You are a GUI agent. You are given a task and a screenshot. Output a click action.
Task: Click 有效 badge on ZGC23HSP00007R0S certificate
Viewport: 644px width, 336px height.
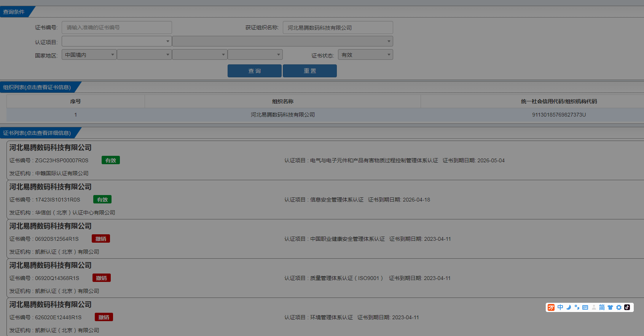(x=111, y=160)
